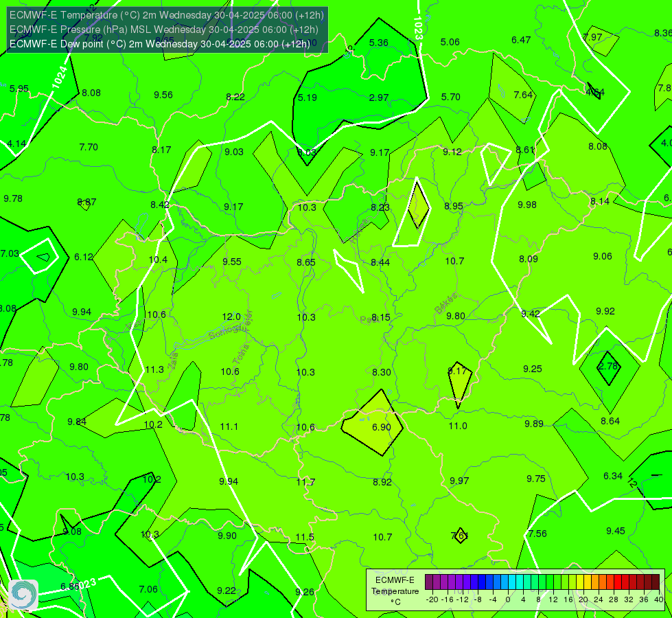Click the temperature value 8.92
The height and width of the screenshot is (618, 672).
pyautogui.click(x=382, y=481)
